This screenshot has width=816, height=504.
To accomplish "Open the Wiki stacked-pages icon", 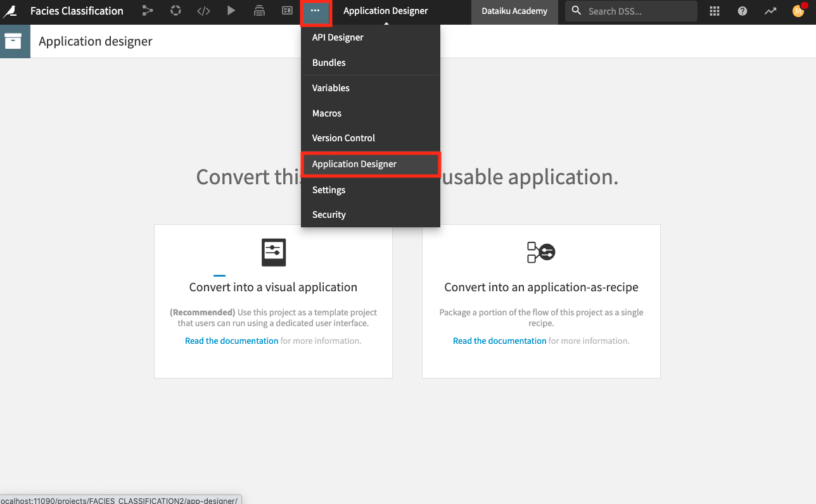I will point(259,11).
